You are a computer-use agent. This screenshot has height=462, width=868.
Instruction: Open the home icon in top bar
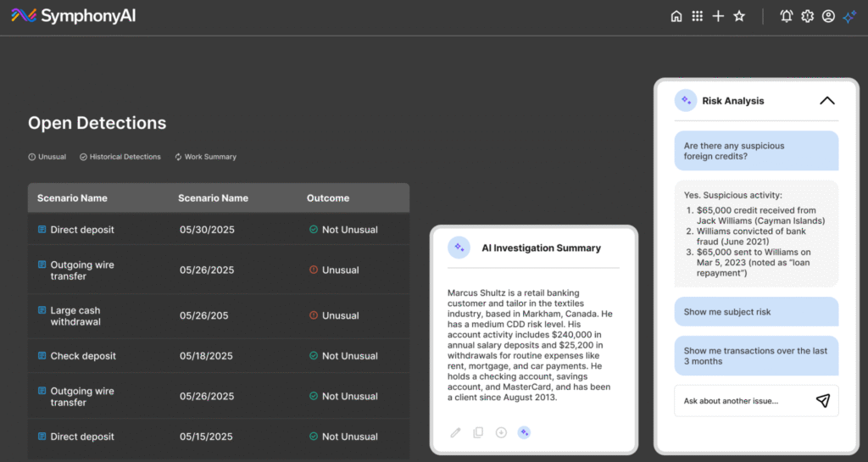676,16
